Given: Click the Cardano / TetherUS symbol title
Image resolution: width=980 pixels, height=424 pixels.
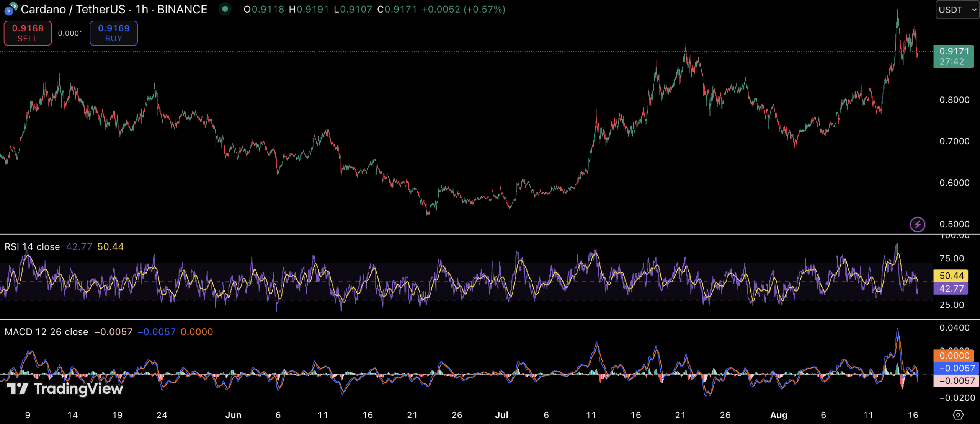Looking at the screenshot, I should coord(73,9).
